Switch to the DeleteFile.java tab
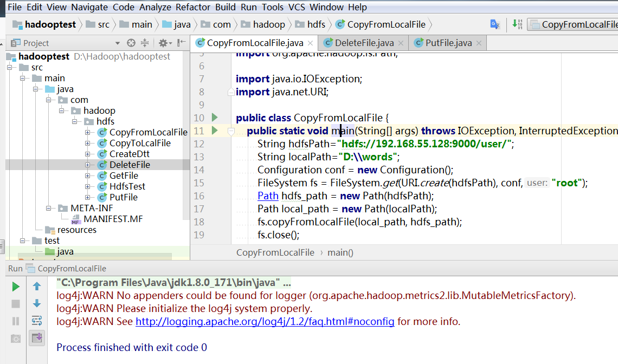The height and width of the screenshot is (364, 618). pos(364,43)
